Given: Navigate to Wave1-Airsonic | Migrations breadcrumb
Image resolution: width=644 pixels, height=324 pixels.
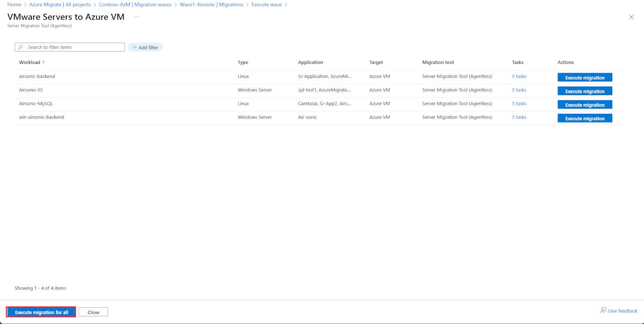Looking at the screenshot, I should pos(211,4).
